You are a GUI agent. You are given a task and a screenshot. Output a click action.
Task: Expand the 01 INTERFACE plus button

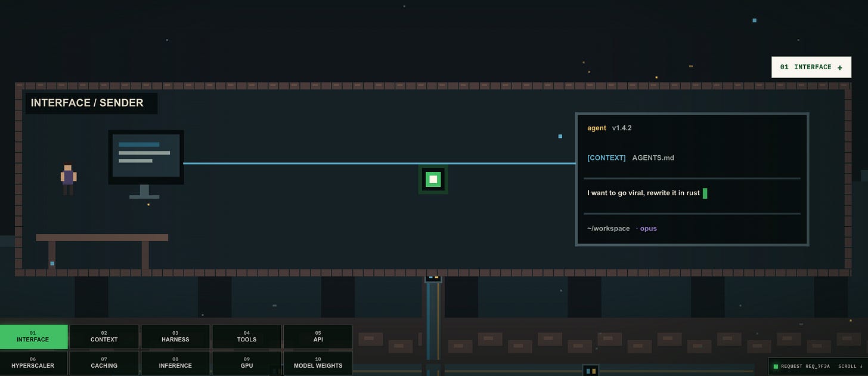tap(811, 67)
